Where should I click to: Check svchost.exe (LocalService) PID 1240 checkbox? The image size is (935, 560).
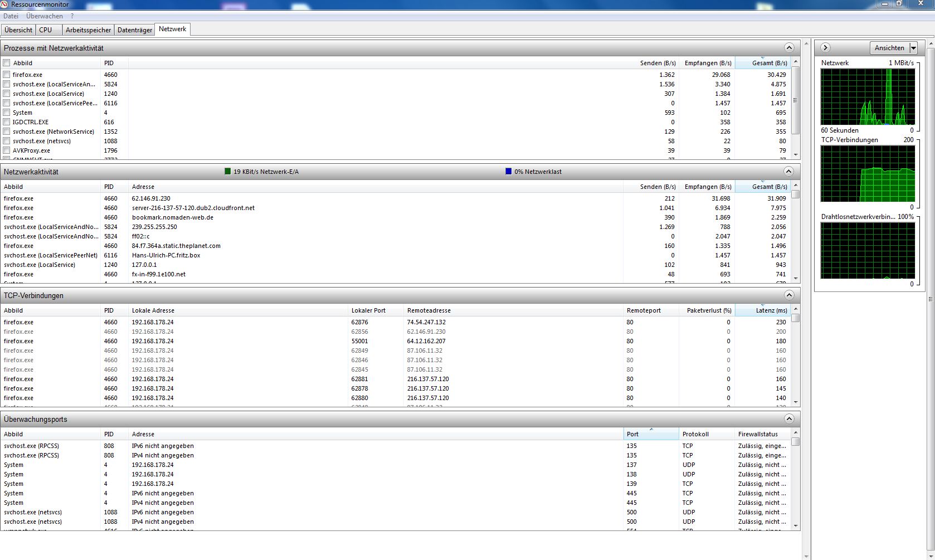[7, 94]
